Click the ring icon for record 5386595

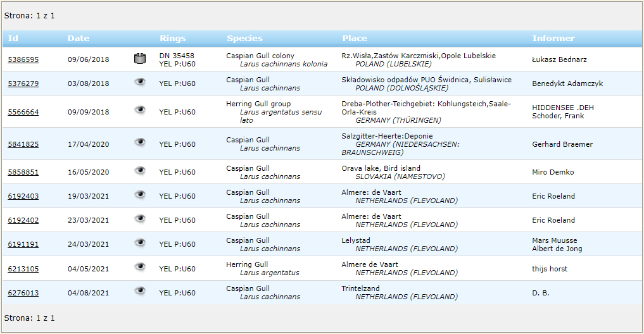140,59
